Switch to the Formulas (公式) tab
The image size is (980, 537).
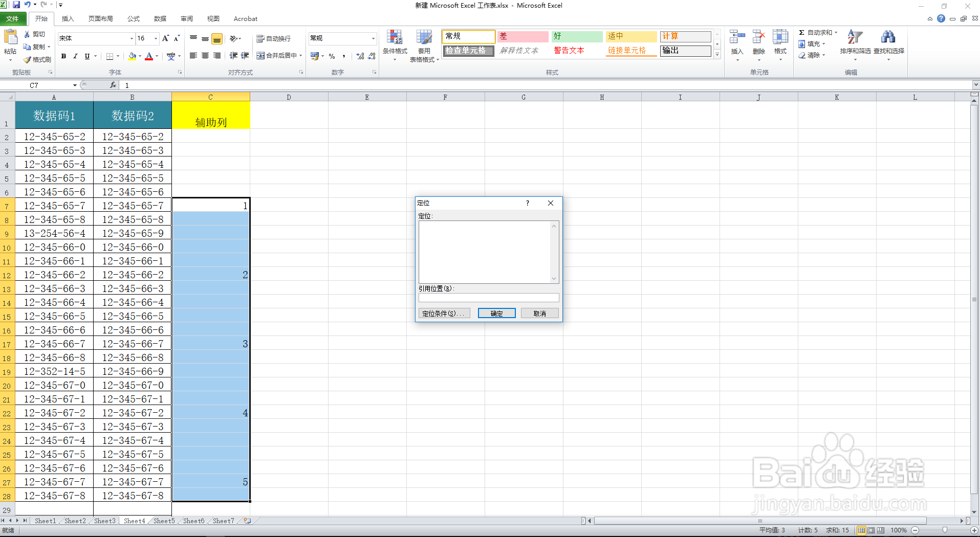(x=134, y=19)
